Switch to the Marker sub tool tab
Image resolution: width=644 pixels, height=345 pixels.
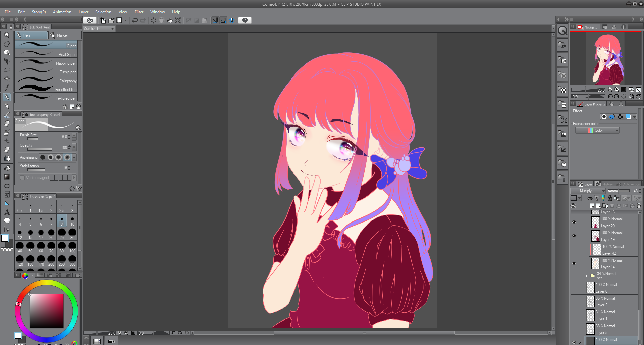(x=65, y=35)
